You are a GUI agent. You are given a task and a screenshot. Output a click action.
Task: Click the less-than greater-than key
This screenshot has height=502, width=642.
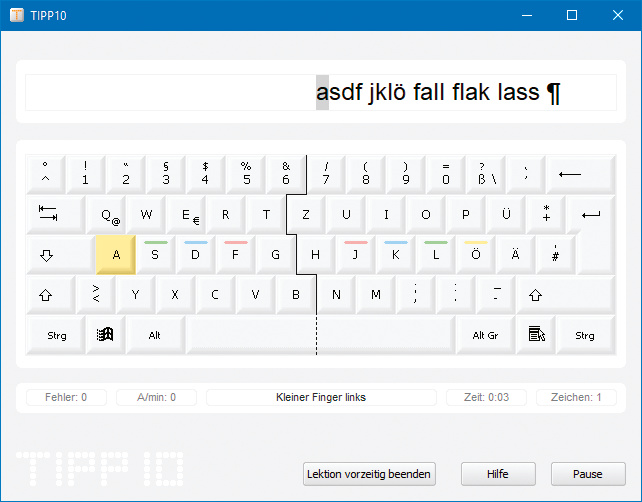point(96,295)
